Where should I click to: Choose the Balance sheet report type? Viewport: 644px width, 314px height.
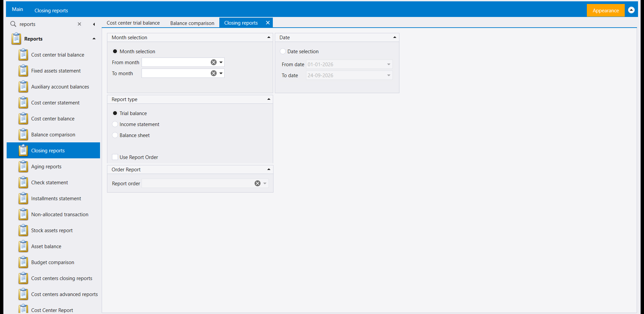pyautogui.click(x=115, y=135)
